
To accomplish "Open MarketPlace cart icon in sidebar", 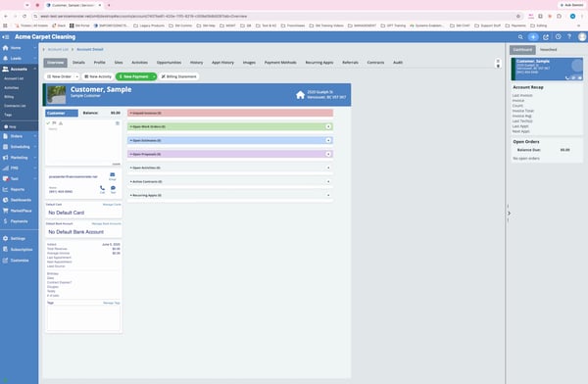I will pyautogui.click(x=5, y=211).
